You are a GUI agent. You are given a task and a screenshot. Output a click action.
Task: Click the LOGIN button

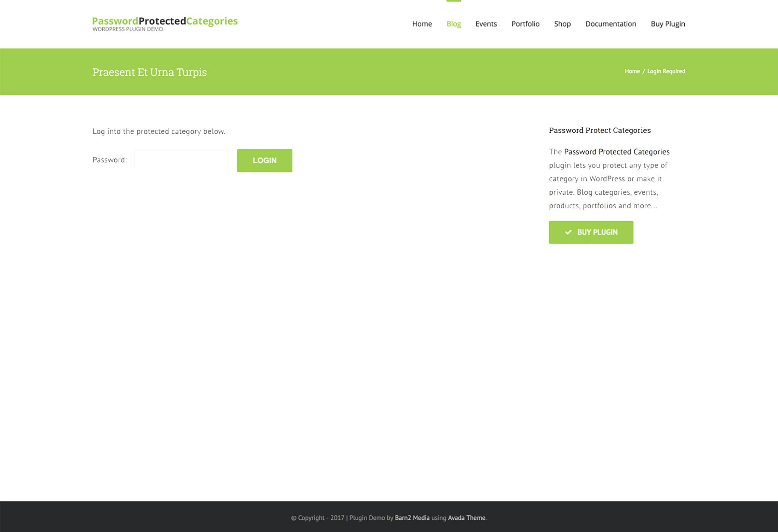tap(265, 160)
